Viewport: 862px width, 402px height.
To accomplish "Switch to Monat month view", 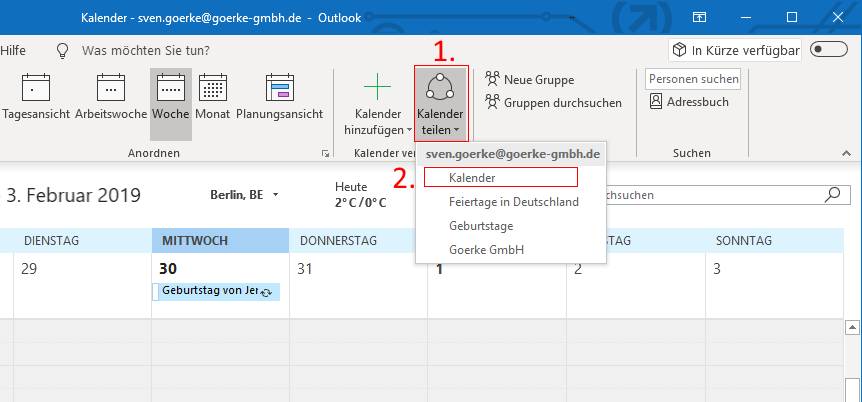I will pos(213,97).
